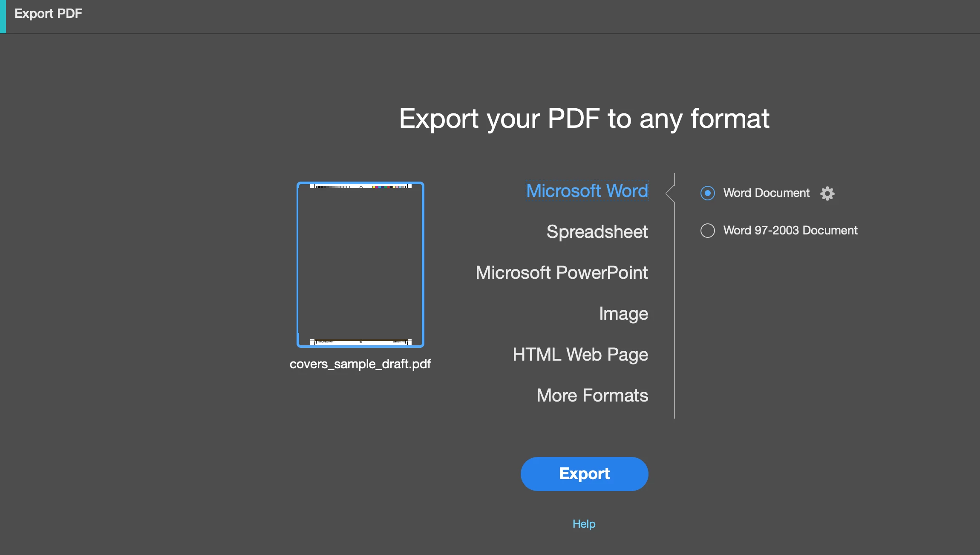Click the format pointer chevron arrow
Image resolution: width=980 pixels, height=555 pixels.
click(670, 193)
